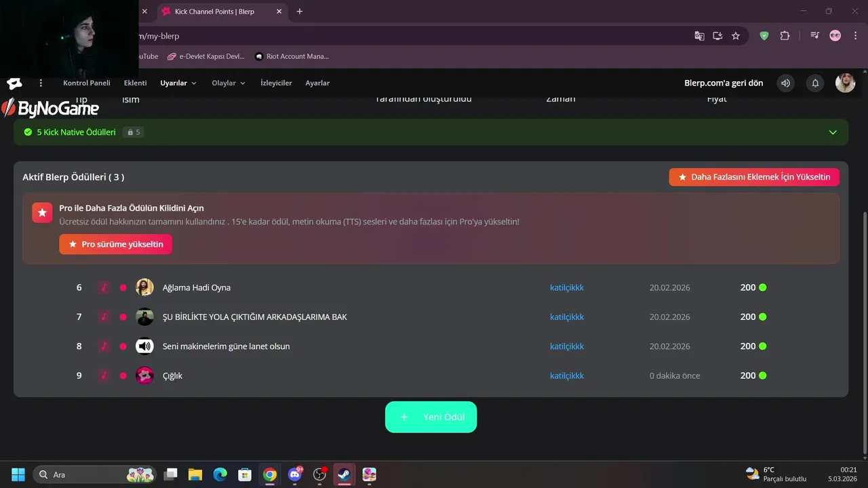Click the text Seni makinelerim güne lanet olsun

pyautogui.click(x=226, y=346)
